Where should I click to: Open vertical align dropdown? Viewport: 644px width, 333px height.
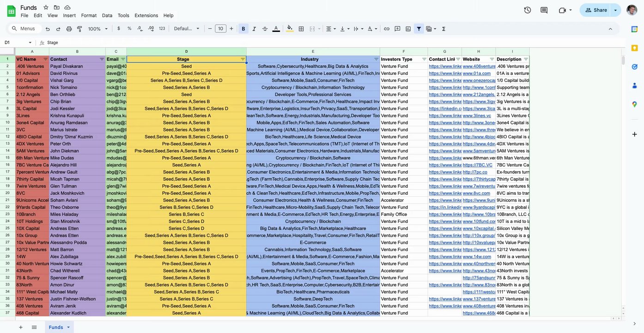click(344, 29)
